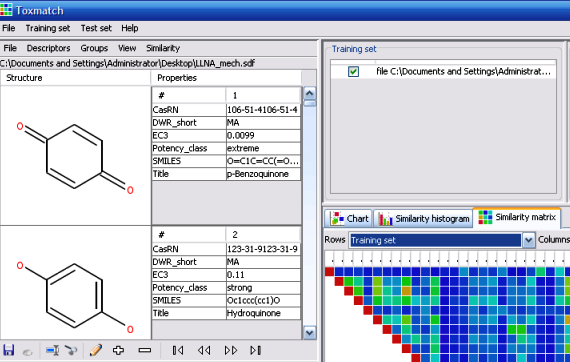Click the greyed-out oval icon beside save
This screenshot has width=570, height=362.
point(28,351)
